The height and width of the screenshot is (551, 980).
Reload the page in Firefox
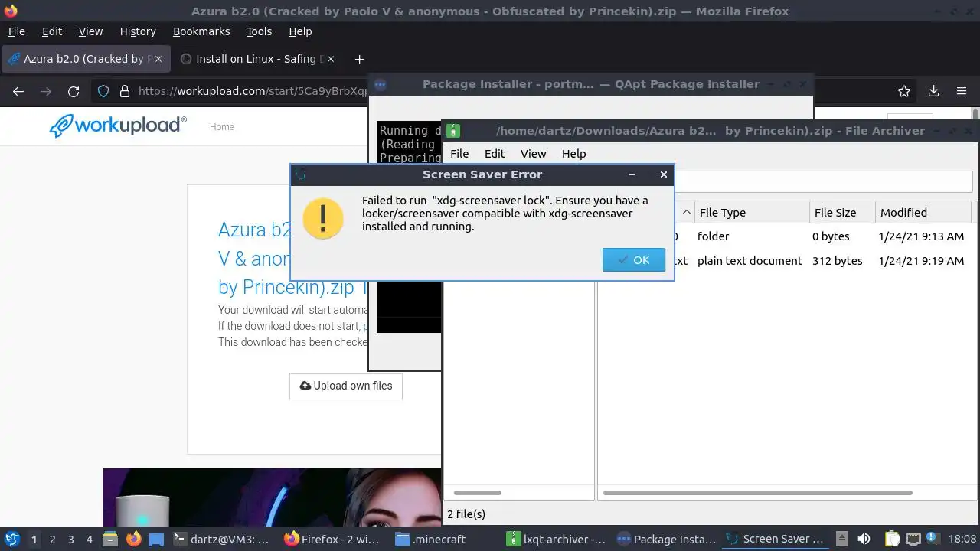click(73, 91)
